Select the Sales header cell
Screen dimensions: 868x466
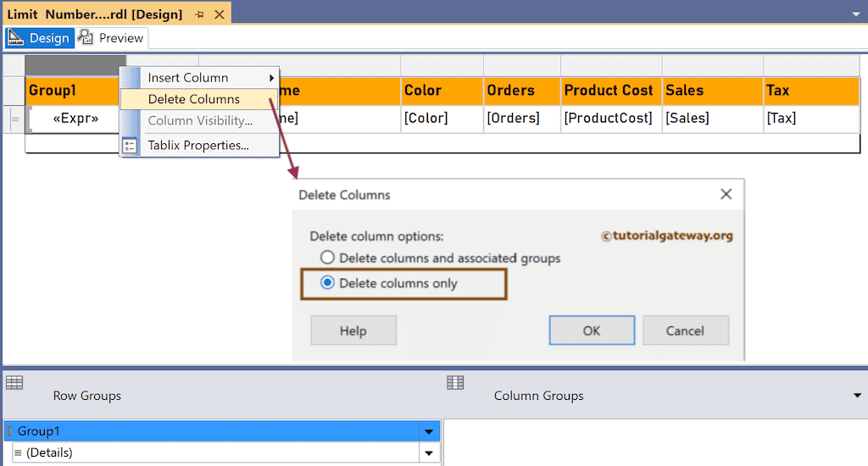point(712,91)
